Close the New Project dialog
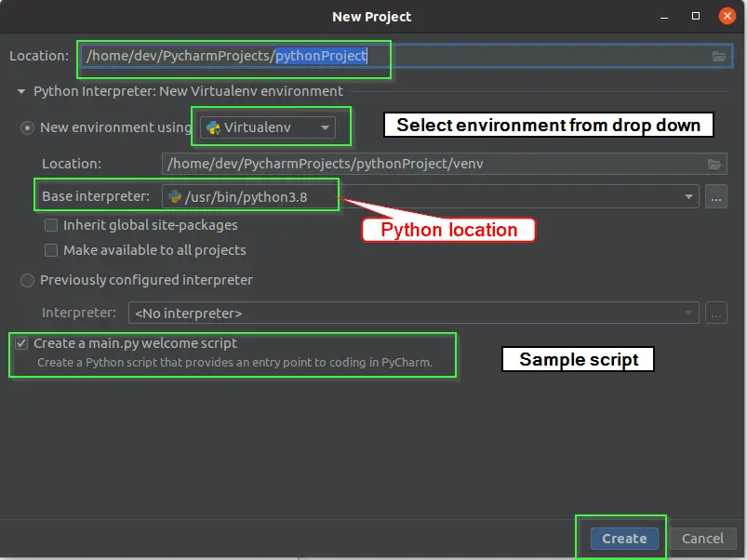The image size is (747, 560). pos(727,16)
